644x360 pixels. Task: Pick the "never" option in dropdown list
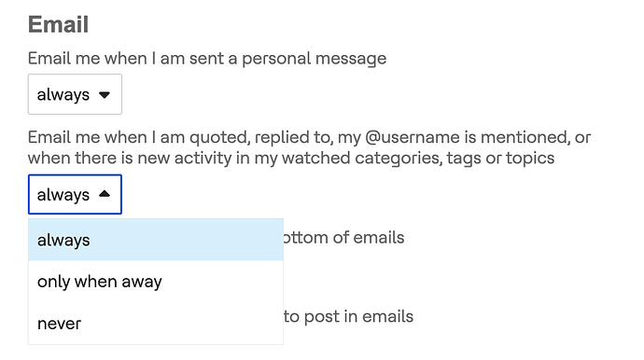[156, 324]
